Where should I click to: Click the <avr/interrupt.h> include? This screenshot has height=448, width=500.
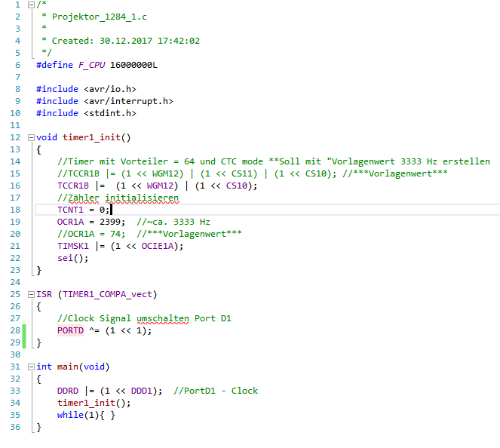click(x=128, y=101)
